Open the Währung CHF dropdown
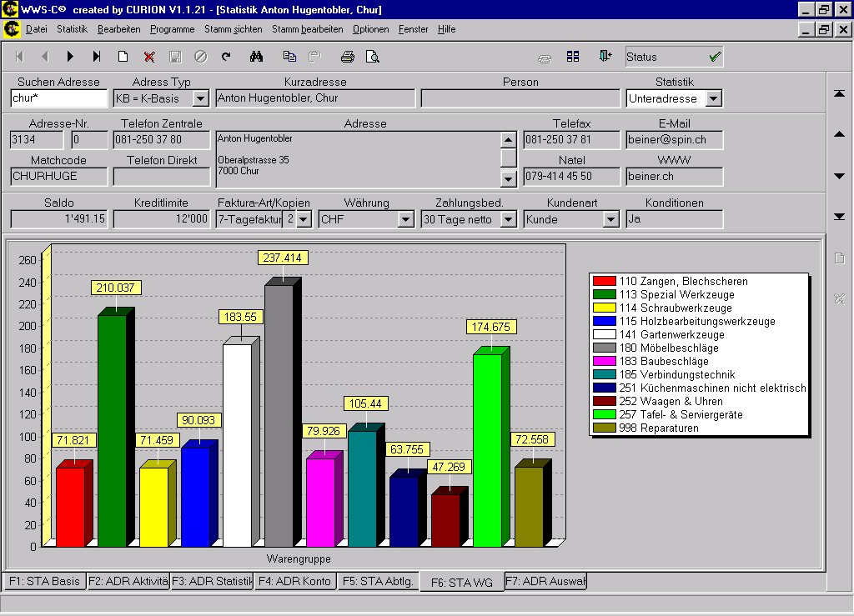854x616 pixels. click(x=405, y=219)
